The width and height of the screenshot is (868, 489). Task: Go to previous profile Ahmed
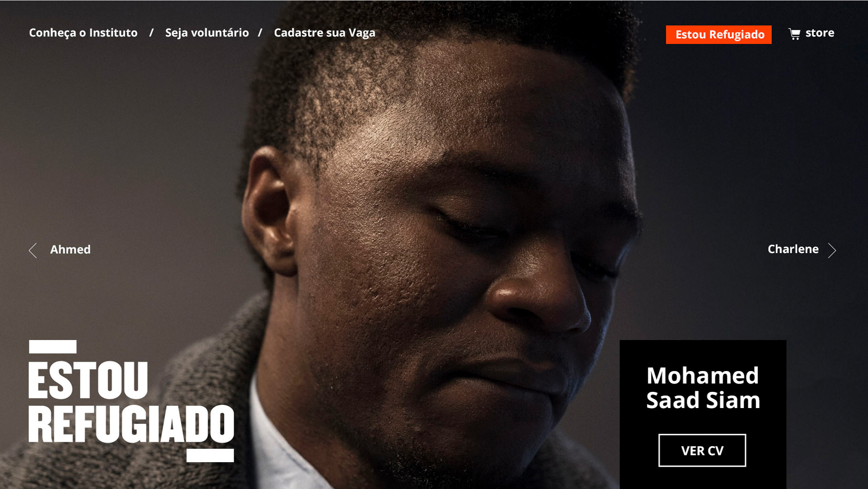70,249
